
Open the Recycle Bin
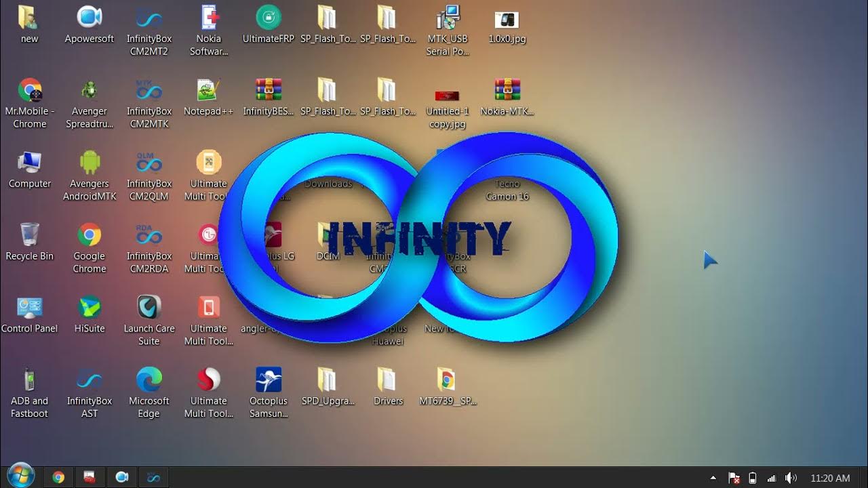[x=30, y=242]
